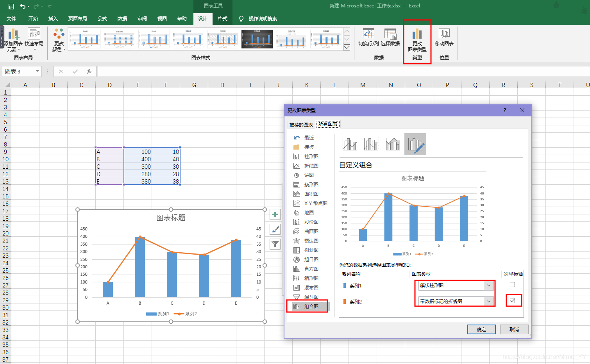
Task: Select Column chart category
Action: 311,157
